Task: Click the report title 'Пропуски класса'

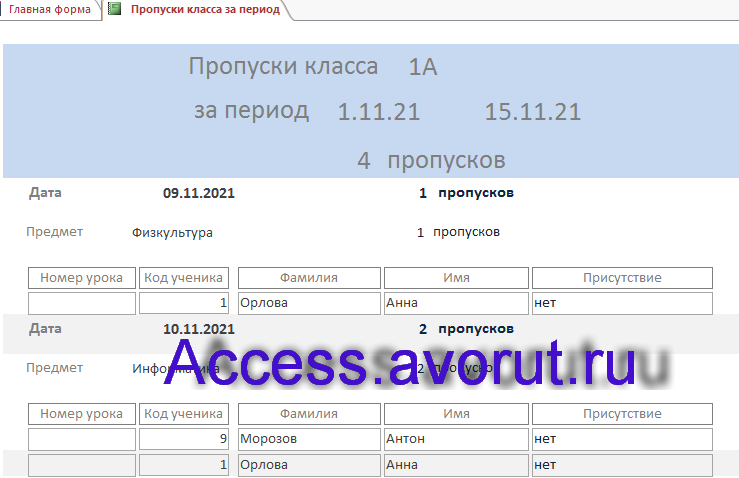Action: click(x=283, y=66)
